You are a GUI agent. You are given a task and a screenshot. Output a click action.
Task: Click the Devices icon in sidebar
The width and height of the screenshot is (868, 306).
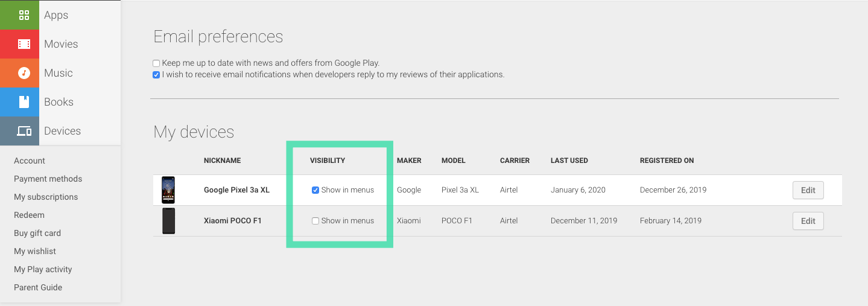click(x=24, y=131)
